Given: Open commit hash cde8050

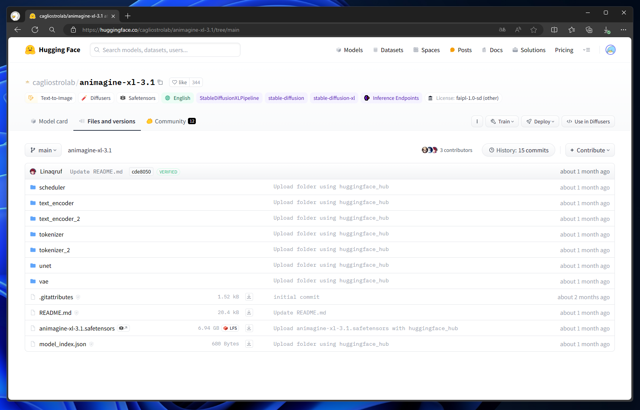Looking at the screenshot, I should point(141,172).
